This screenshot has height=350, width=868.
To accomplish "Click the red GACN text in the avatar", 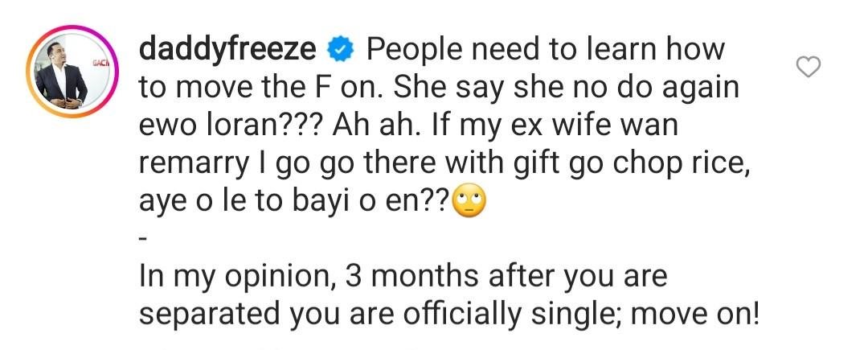I will click(100, 64).
